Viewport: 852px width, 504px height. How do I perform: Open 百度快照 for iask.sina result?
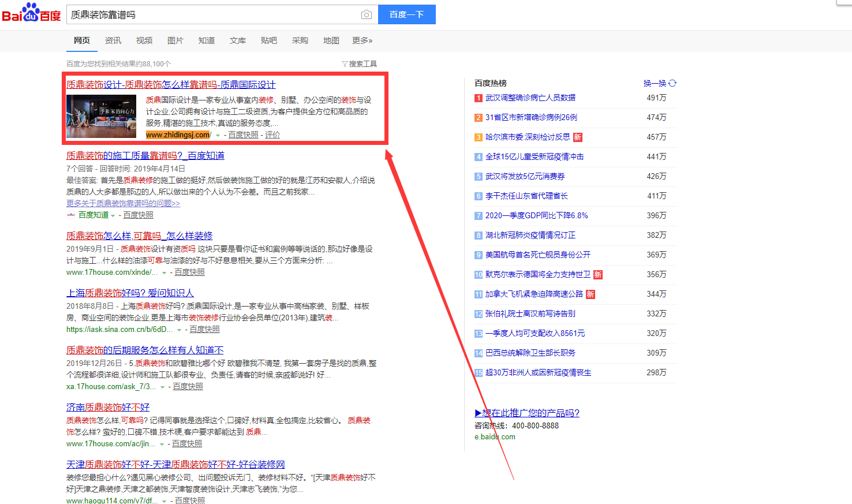pos(204,330)
